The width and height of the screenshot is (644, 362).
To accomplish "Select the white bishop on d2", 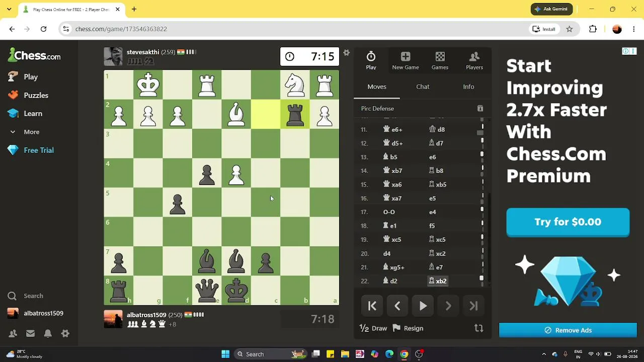I will tap(236, 115).
